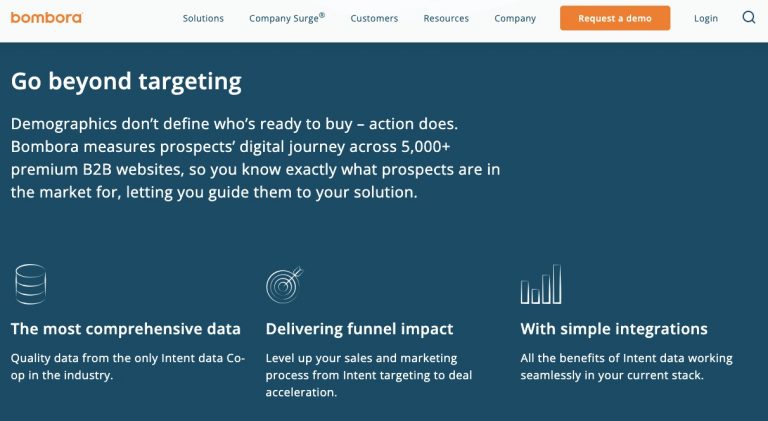Image resolution: width=768 pixels, height=421 pixels.
Task: Open the Company Surge menu
Action: coord(287,18)
